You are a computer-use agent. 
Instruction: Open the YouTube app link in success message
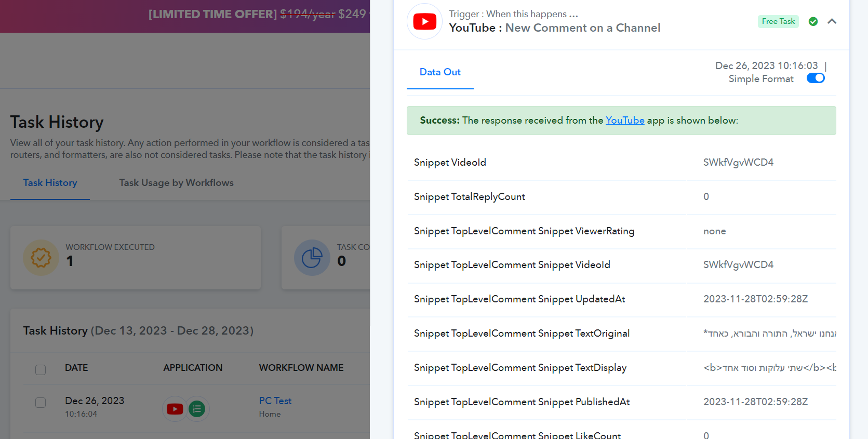point(625,121)
